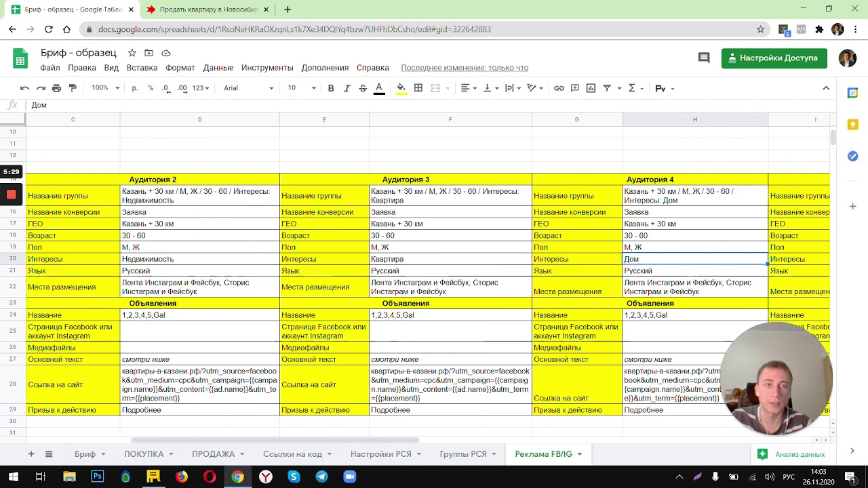Open the Вставка menu

[x=142, y=68]
